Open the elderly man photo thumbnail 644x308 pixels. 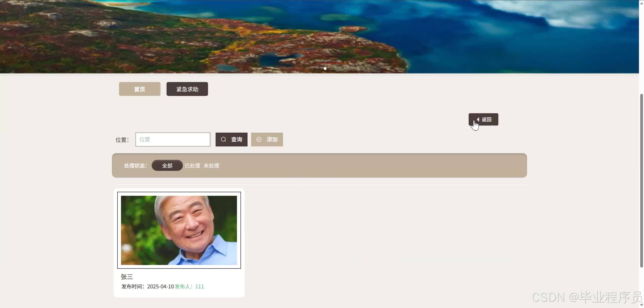point(179,230)
